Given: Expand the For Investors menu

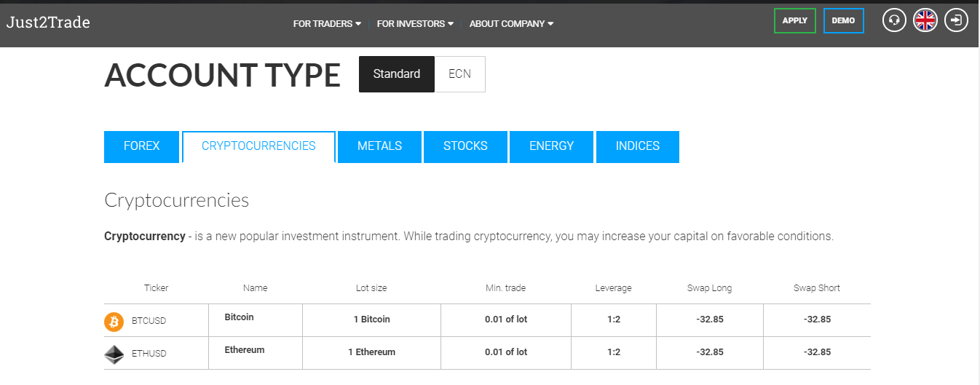Looking at the screenshot, I should coord(415,23).
